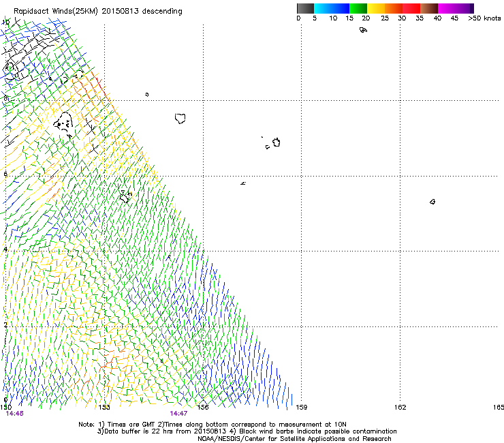Viewport: 504px width, 443px height.
Task: Click the '>50 knots' legend label
Action: pos(484,18)
